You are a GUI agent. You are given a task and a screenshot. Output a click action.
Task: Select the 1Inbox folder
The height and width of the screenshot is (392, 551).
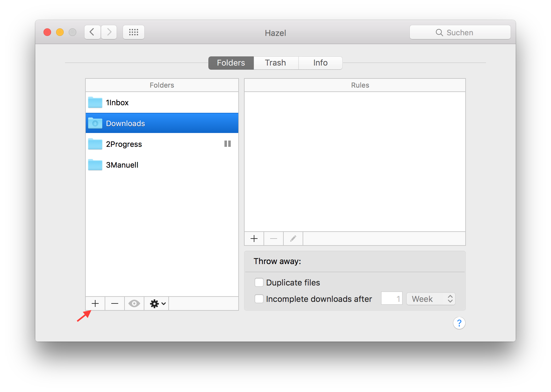coord(162,102)
